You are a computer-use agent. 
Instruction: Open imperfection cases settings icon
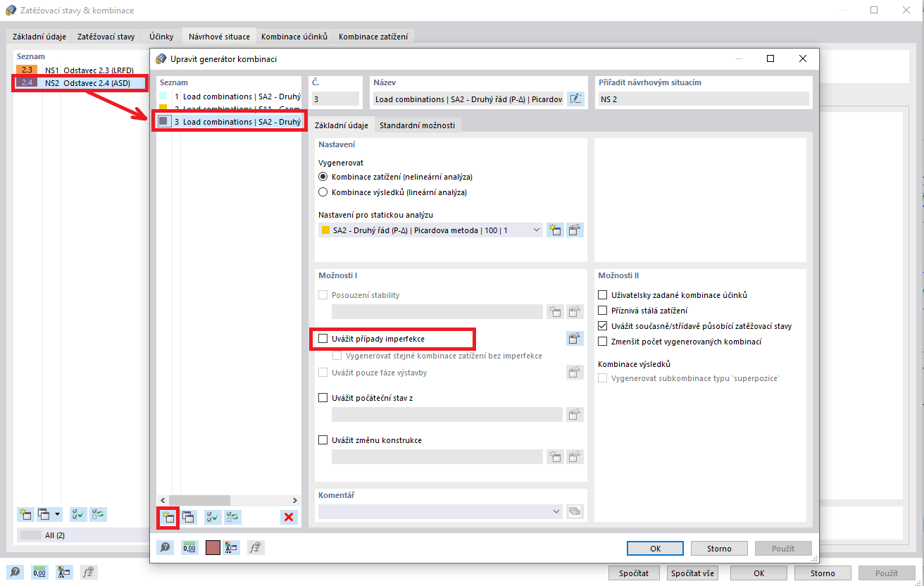click(575, 339)
